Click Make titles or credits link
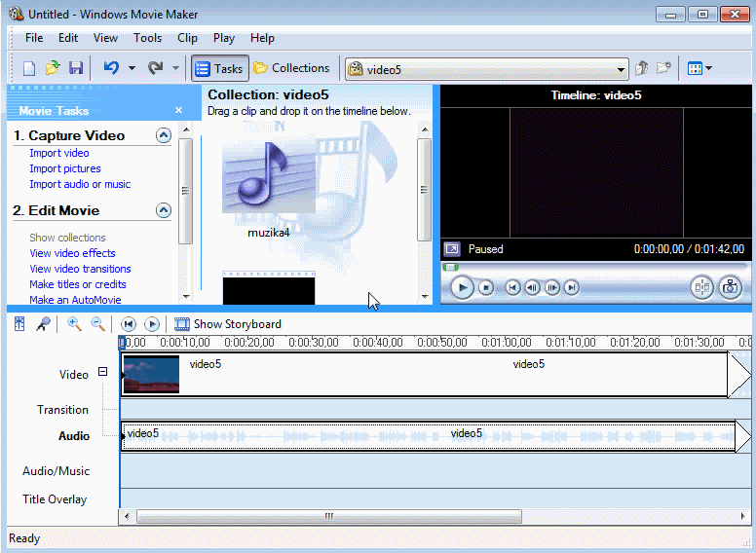756x553 pixels. click(x=78, y=284)
